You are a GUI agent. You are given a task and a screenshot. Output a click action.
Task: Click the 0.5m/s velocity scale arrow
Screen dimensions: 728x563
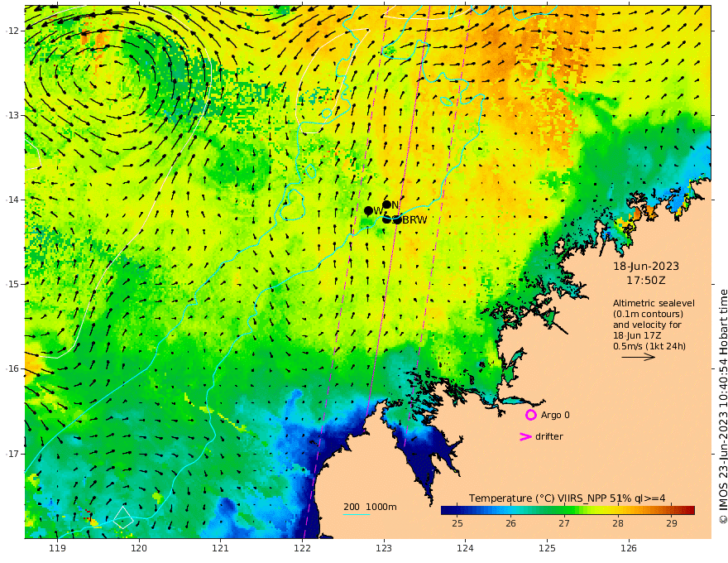coord(639,357)
